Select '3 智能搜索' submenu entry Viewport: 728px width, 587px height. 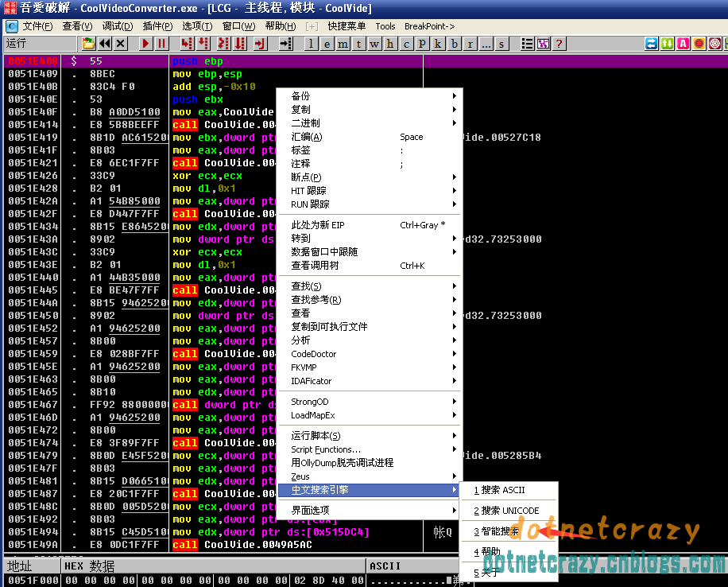point(509,531)
